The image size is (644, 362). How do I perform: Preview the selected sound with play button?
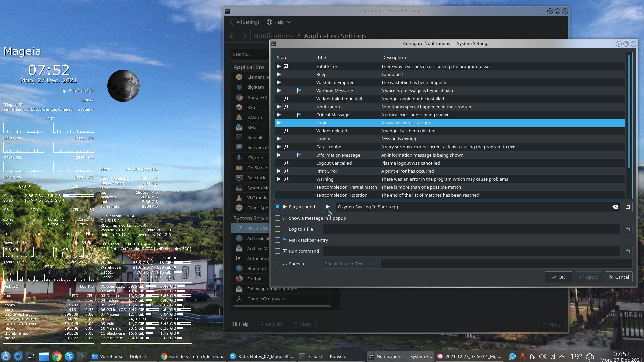coord(328,207)
